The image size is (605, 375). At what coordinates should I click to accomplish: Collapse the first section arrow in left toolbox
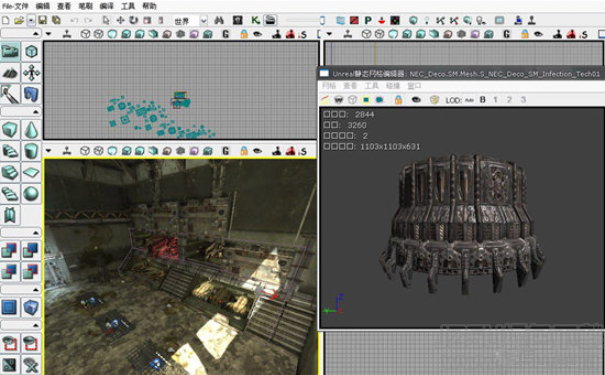tap(35, 34)
